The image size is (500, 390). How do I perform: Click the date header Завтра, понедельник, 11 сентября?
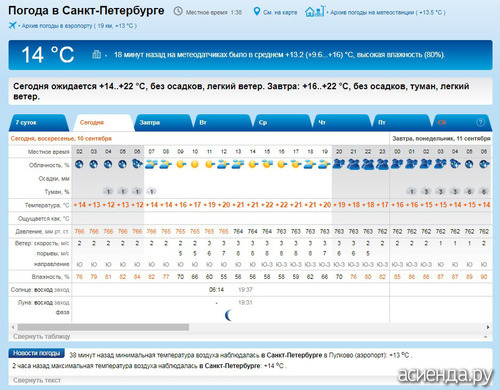(x=441, y=138)
